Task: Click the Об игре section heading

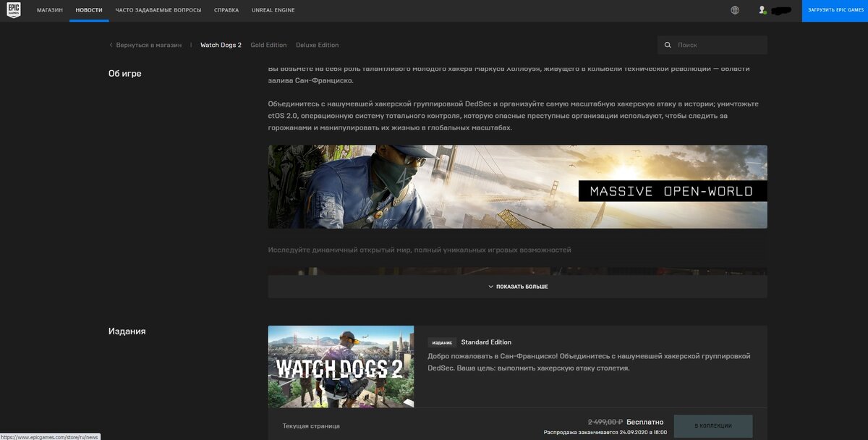Action: point(125,73)
